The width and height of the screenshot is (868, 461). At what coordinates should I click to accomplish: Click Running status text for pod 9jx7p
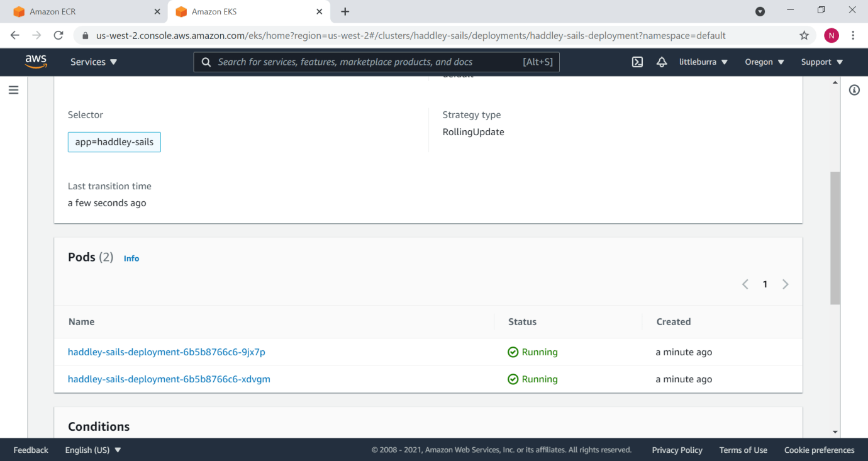(x=540, y=352)
